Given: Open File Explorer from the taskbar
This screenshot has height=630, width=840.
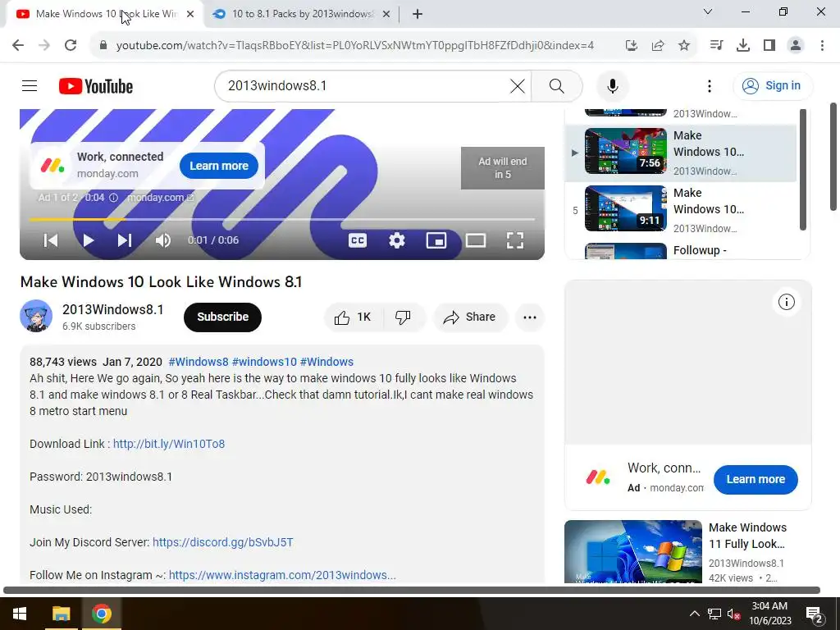Looking at the screenshot, I should coord(61,614).
